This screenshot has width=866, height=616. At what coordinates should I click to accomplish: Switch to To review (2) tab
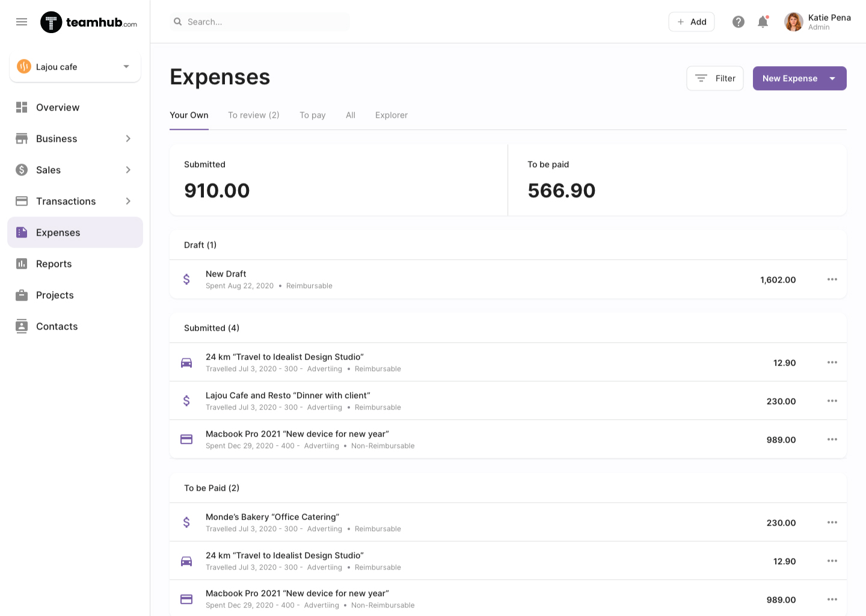click(x=254, y=115)
